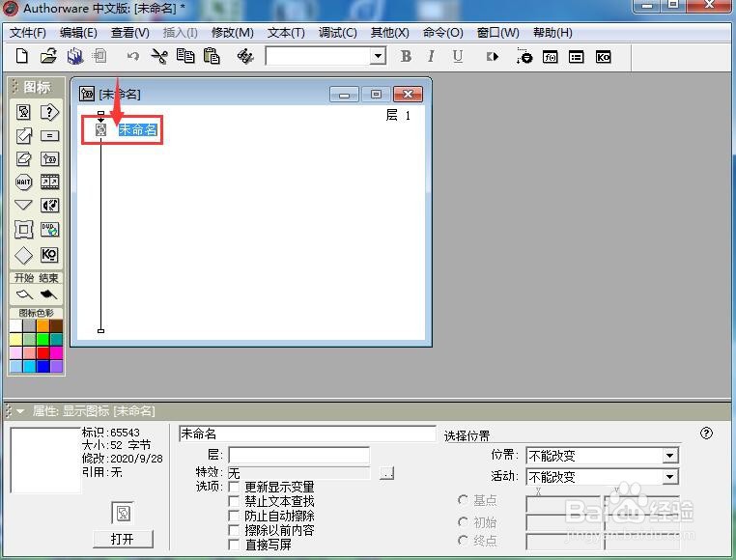
Task: Choose the Framework icon
Action: click(x=23, y=230)
